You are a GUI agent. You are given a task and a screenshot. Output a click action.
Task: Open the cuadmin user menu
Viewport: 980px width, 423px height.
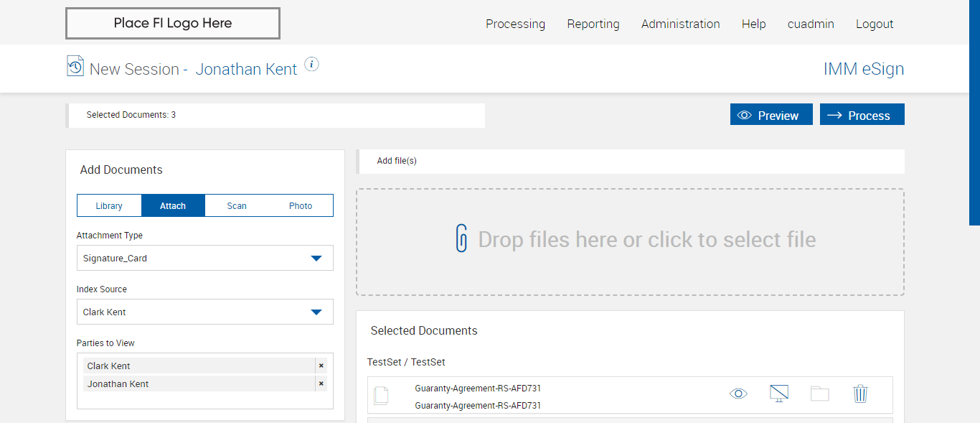click(811, 24)
